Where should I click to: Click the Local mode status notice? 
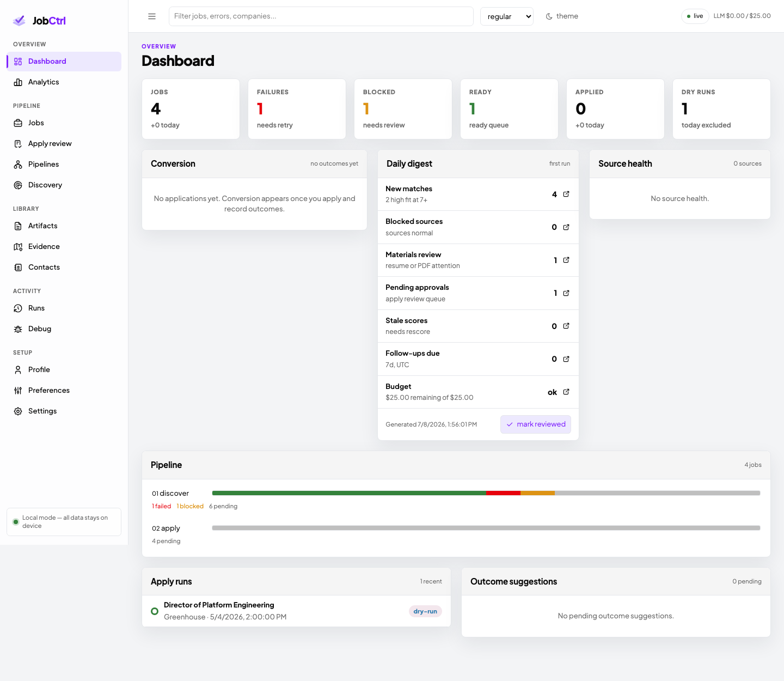(x=64, y=522)
